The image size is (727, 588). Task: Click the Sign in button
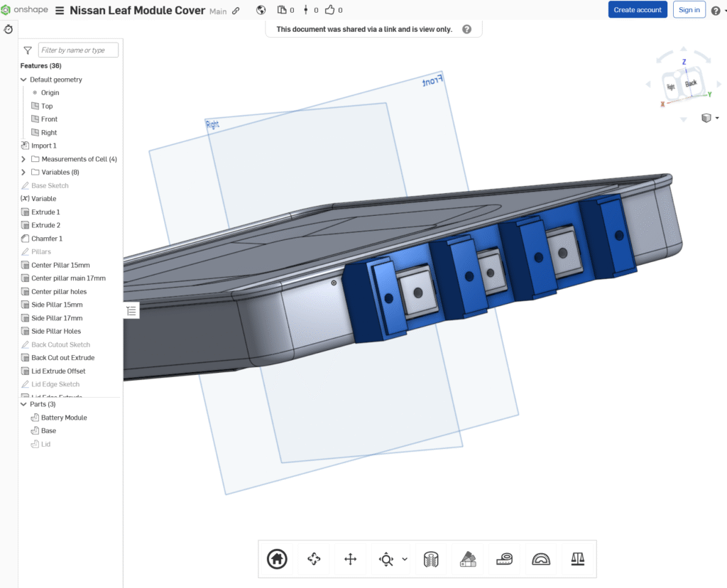coord(689,10)
